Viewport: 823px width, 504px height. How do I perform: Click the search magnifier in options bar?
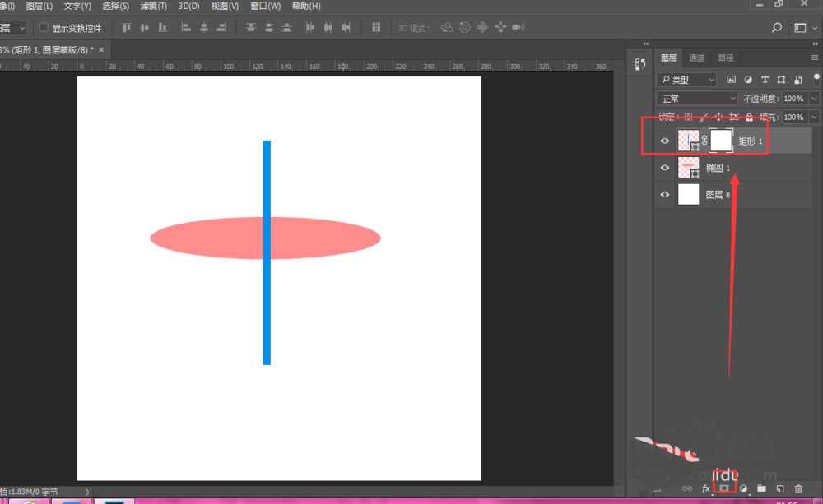pos(777,28)
